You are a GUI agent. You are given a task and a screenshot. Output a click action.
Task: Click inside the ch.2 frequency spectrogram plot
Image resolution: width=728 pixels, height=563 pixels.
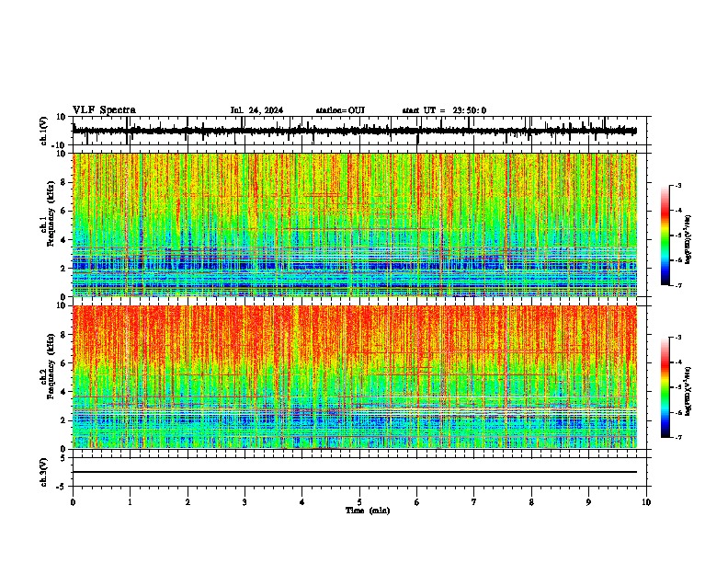(x=355, y=377)
